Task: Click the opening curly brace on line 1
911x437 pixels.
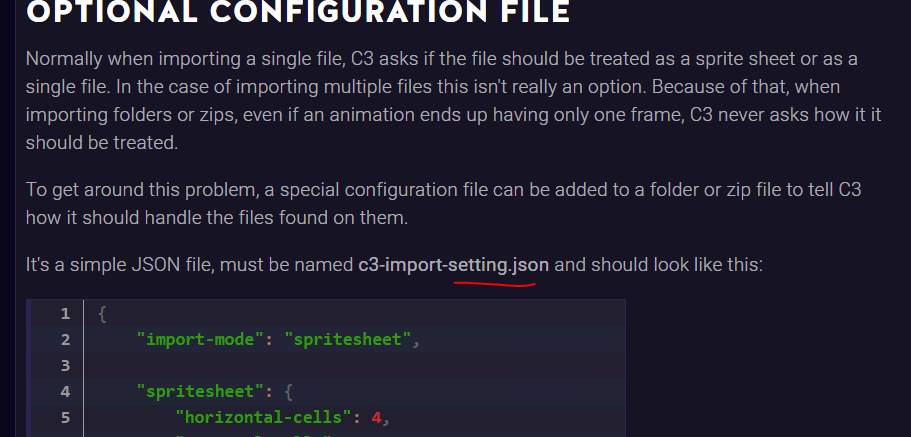Action: pyautogui.click(x=102, y=314)
